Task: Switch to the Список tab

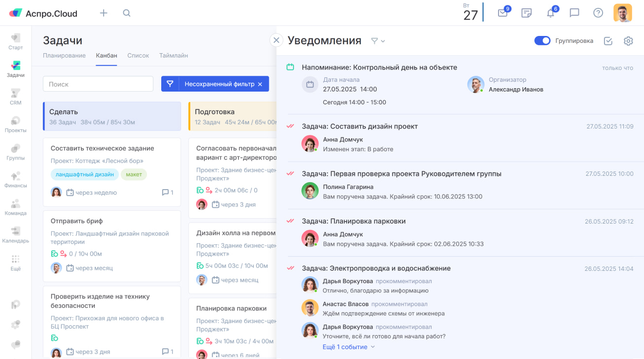Action: coord(138,56)
